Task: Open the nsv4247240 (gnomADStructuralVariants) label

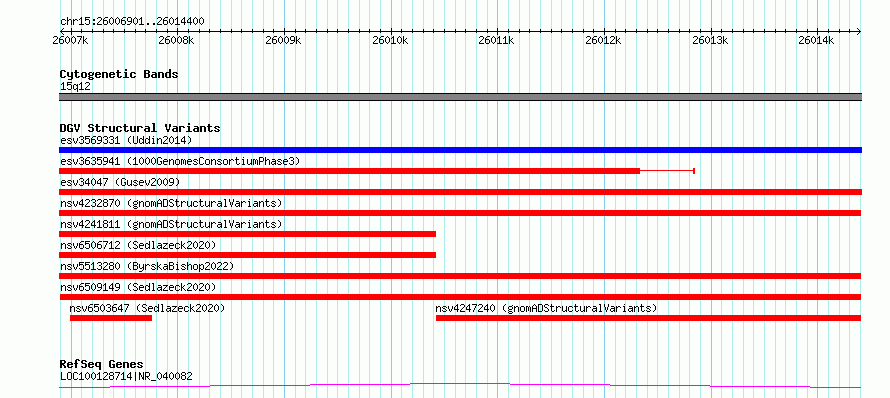Action: (x=546, y=308)
